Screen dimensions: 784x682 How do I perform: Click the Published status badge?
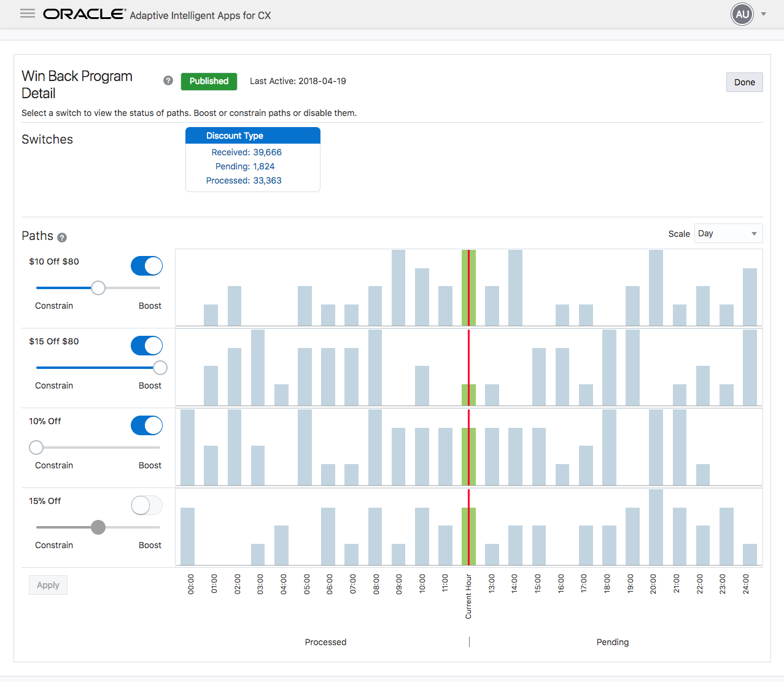pos(209,81)
